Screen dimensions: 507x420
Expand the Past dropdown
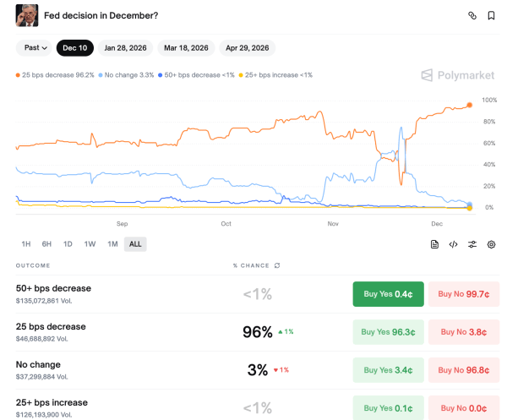coord(35,48)
